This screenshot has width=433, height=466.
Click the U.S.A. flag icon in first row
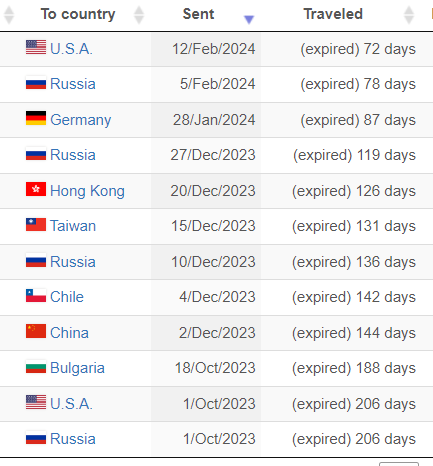pyautogui.click(x=36, y=47)
